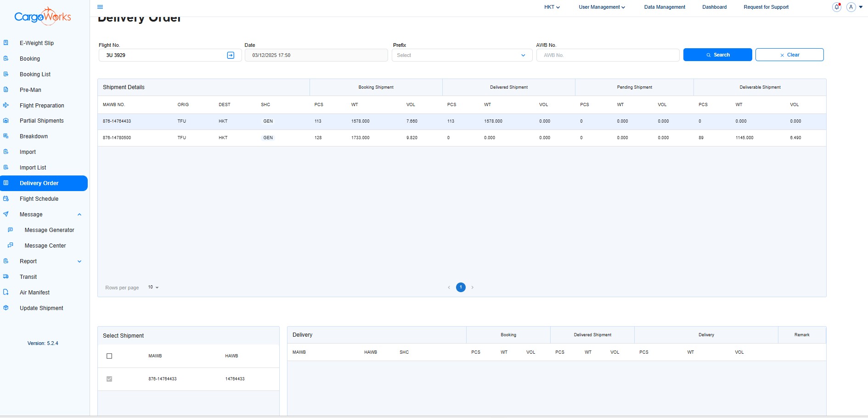Click the Flight Preparation airplane icon
868x418 pixels.
point(6,105)
